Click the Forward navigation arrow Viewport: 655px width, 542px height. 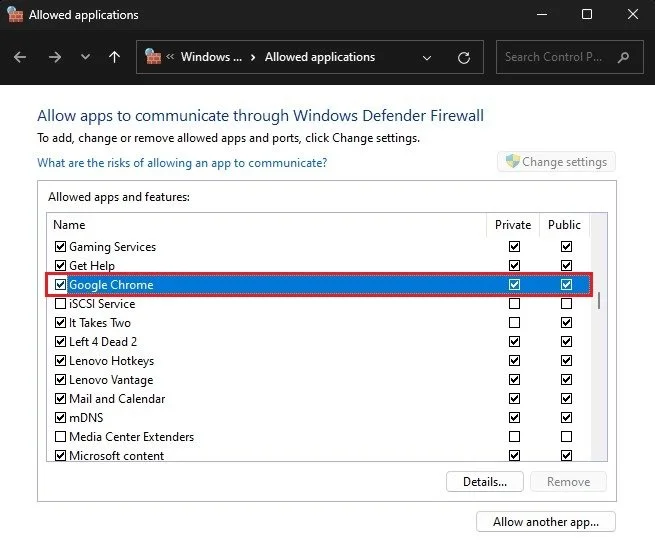(55, 57)
